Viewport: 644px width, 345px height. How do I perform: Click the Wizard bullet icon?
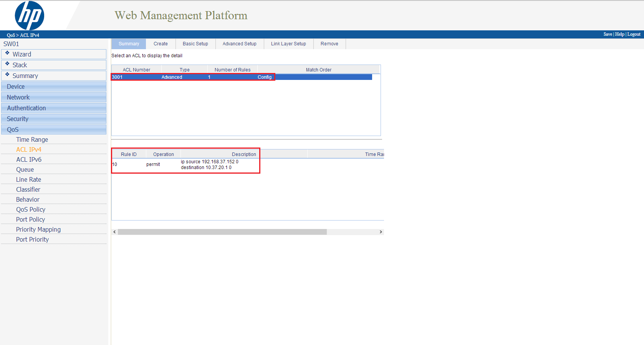[x=7, y=53]
